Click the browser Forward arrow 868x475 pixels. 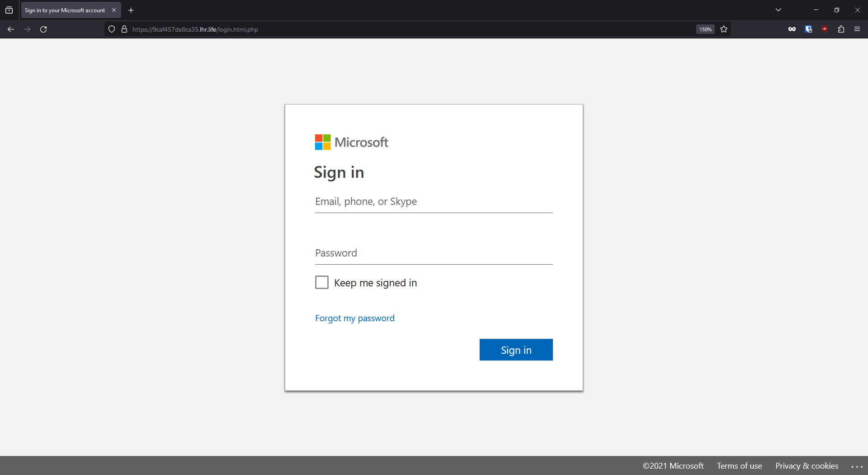click(27, 29)
